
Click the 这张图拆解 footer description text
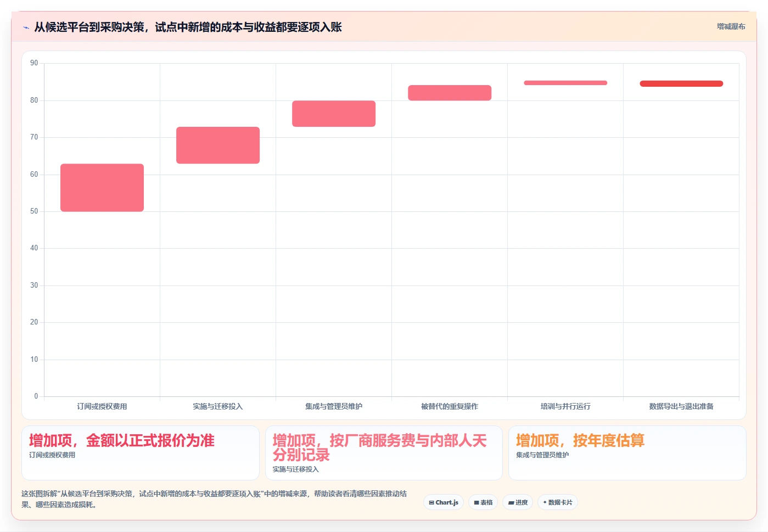tap(214, 499)
